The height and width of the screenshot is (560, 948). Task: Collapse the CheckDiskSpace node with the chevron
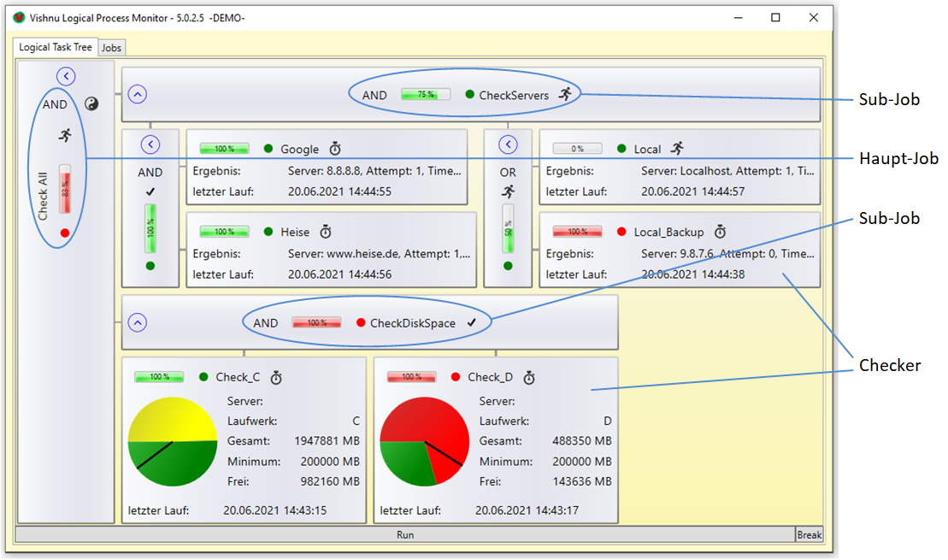click(138, 323)
